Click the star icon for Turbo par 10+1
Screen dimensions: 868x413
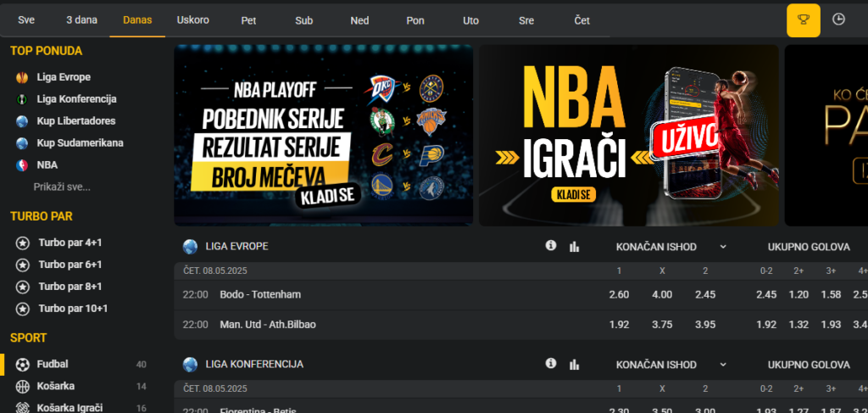pos(23,309)
